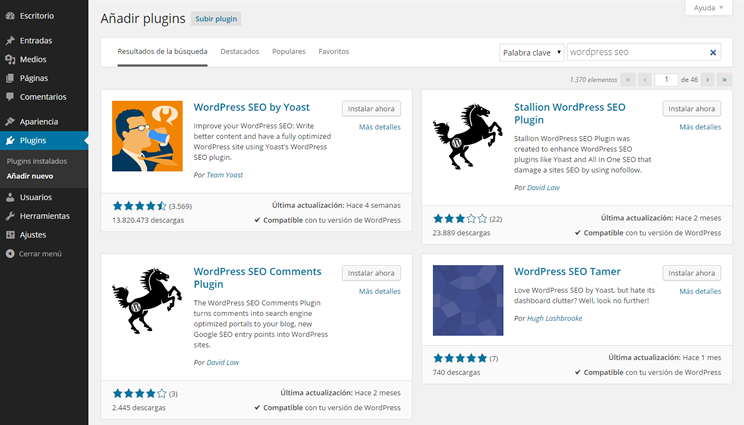This screenshot has height=425, width=744.
Task: Install WordPress SEO Tamer now
Action: point(692,273)
